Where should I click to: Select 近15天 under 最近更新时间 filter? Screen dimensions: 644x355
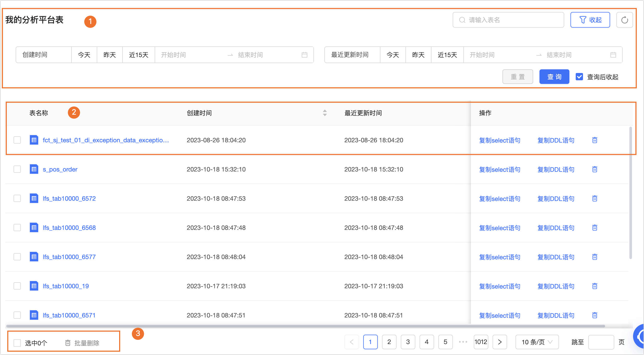point(447,55)
